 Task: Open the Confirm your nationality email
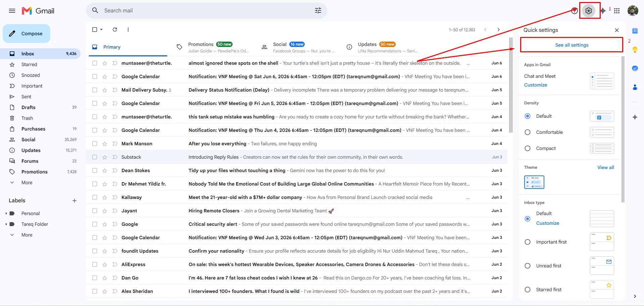[297, 251]
